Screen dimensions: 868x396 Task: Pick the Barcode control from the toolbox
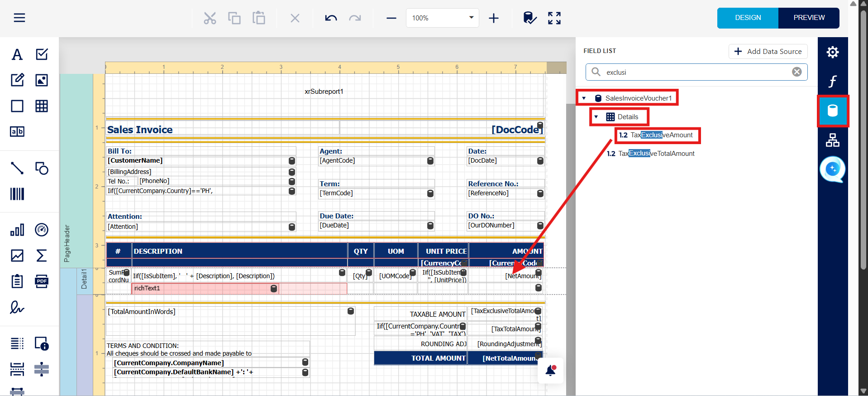coord(17,194)
